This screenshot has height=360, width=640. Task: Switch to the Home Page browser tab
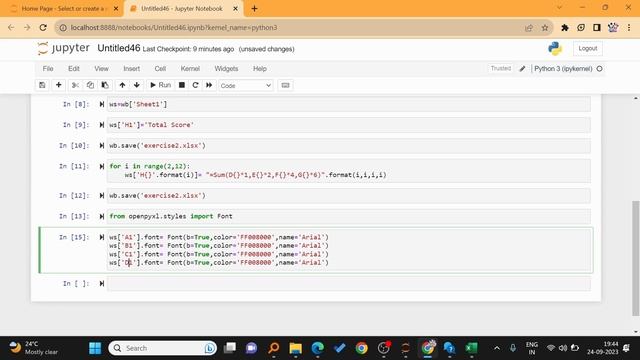click(x=63, y=9)
